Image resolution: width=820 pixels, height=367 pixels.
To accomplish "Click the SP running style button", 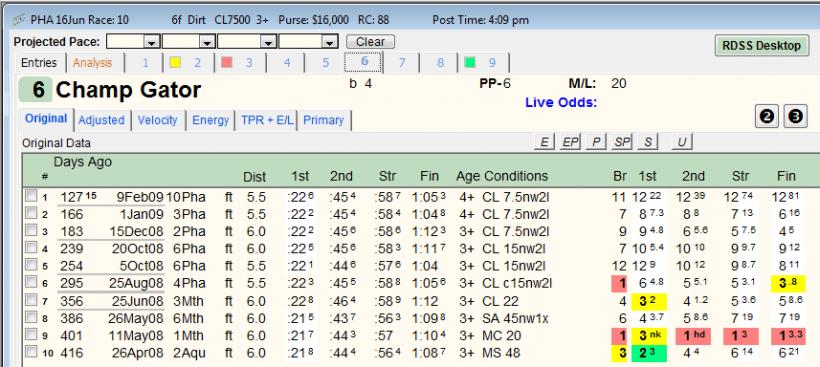I will [621, 142].
